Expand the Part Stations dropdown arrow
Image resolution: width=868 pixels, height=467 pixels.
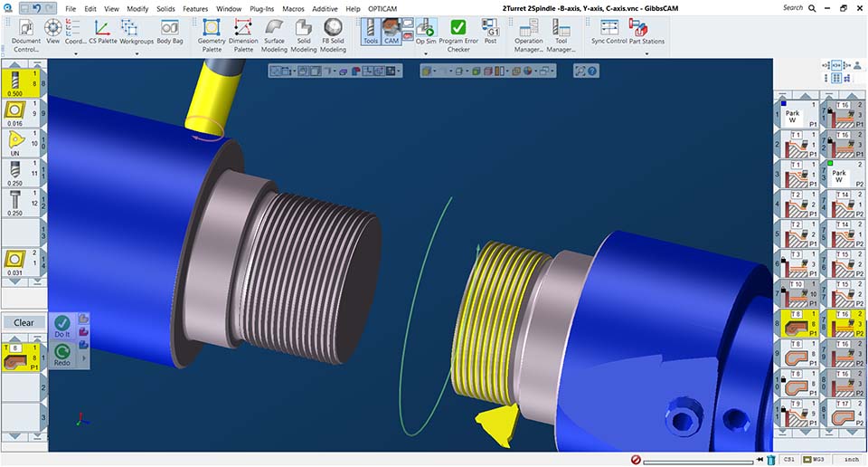[x=646, y=53]
